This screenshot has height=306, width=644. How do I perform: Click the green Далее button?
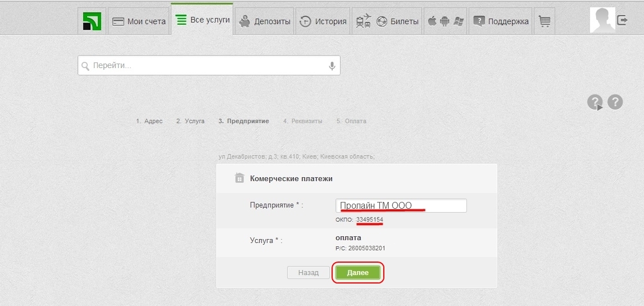(358, 273)
